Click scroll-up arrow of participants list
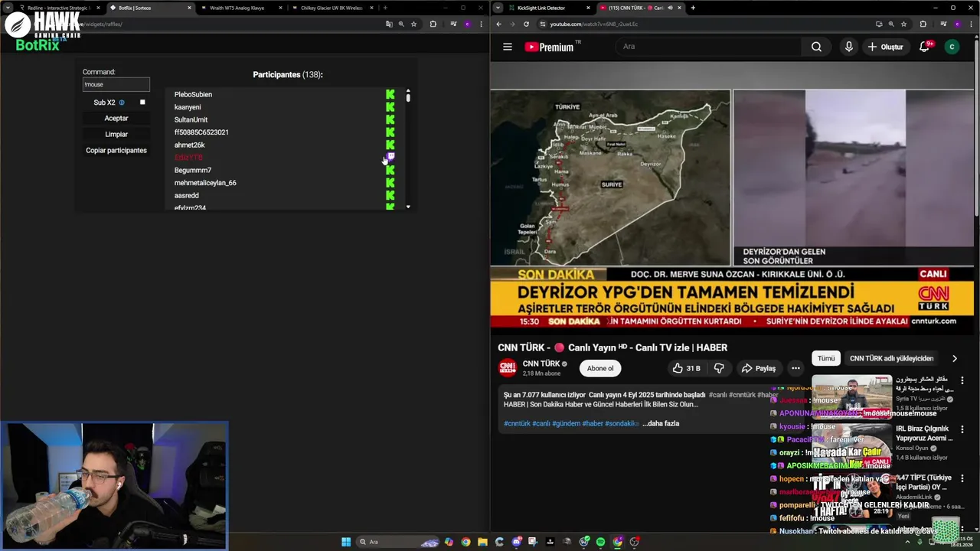Viewport: 980px width, 551px height. (x=408, y=90)
